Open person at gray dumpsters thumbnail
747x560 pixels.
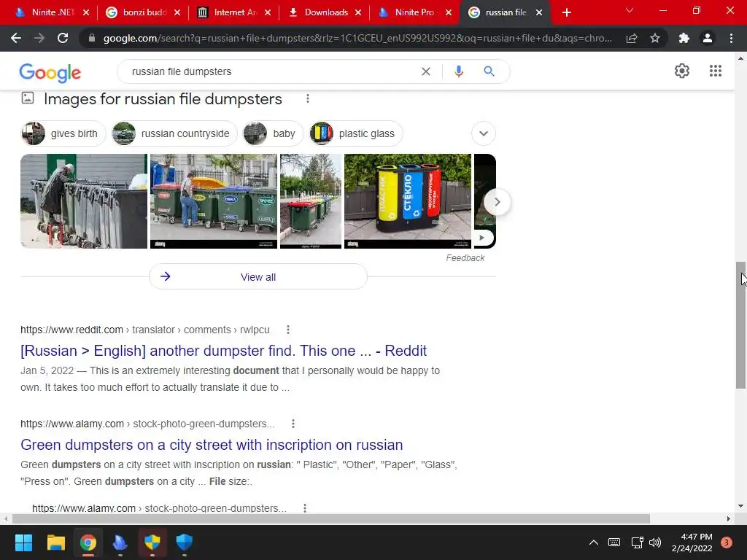coord(84,201)
